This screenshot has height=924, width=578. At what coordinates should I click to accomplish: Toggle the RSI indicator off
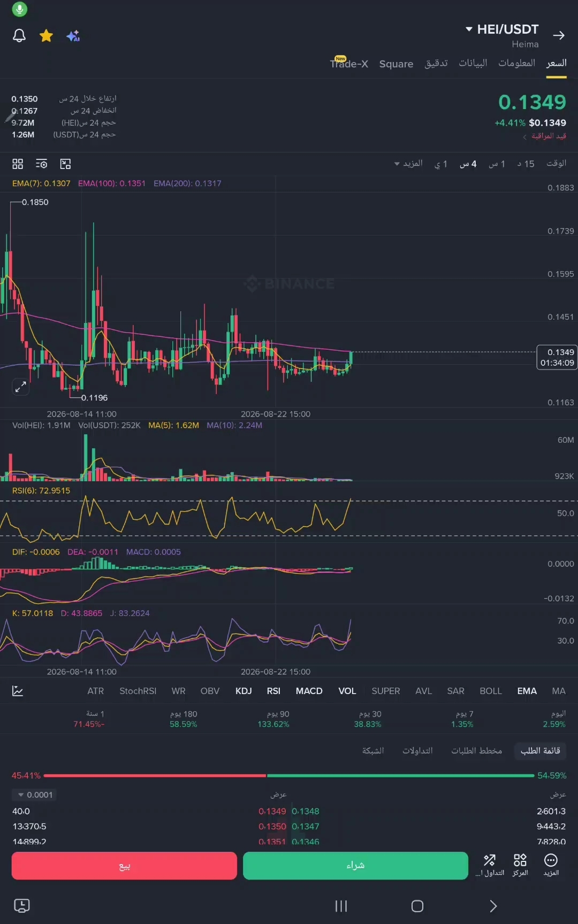pyautogui.click(x=273, y=691)
